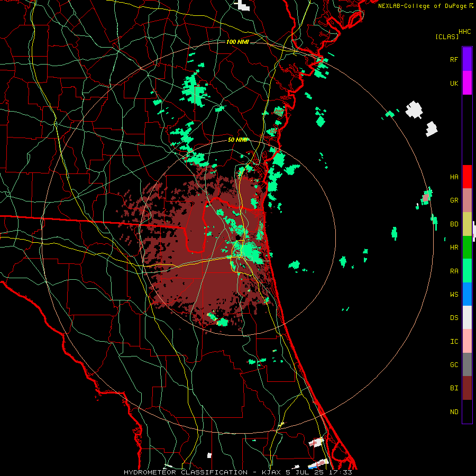Click the WS blue legend swatch
The height and width of the screenshot is (476, 476).
pos(467,294)
